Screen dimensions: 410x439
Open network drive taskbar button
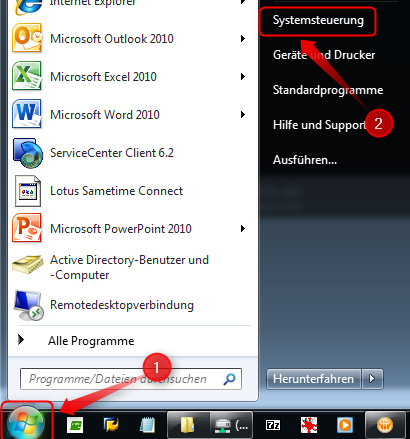231,425
